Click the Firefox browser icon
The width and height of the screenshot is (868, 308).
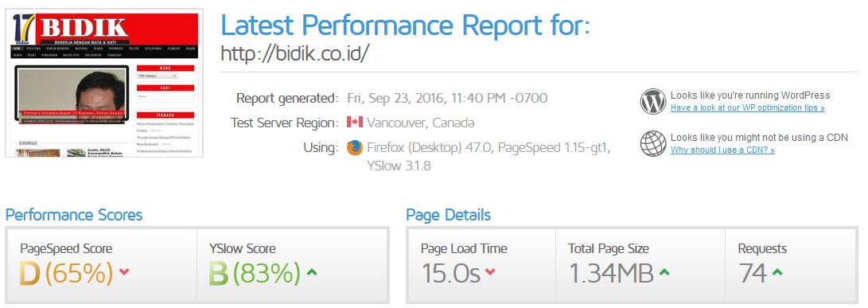355,148
